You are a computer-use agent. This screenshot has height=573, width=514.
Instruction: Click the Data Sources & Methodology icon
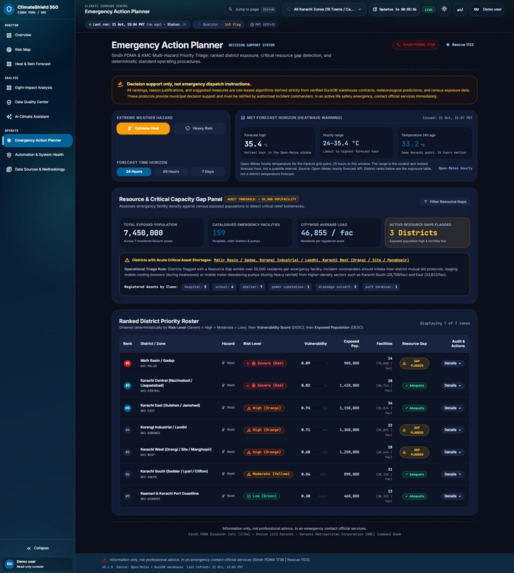click(9, 169)
